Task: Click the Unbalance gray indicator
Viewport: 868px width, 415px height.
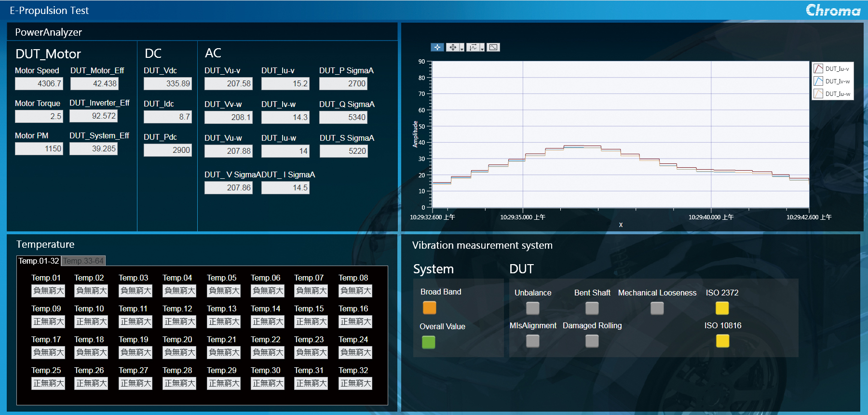Action: coord(532,308)
